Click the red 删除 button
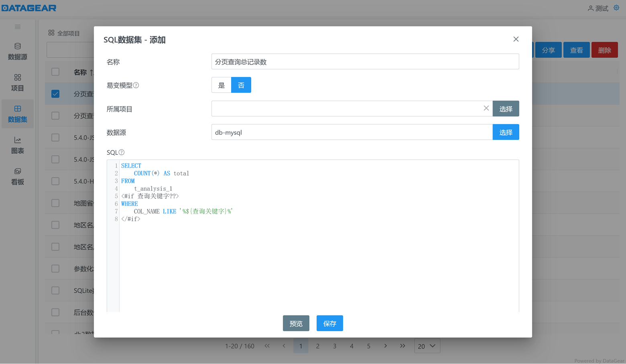Viewport: 626px width, 364px height. coord(604,50)
